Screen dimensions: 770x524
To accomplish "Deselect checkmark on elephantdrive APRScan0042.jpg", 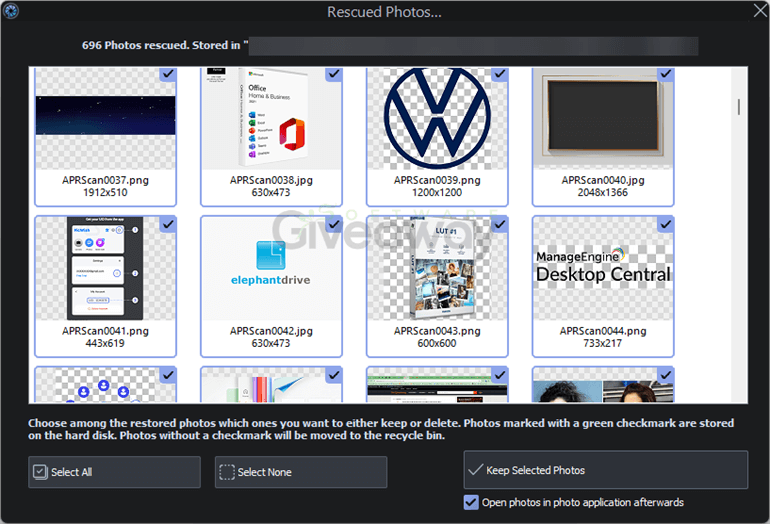I will pos(334,224).
